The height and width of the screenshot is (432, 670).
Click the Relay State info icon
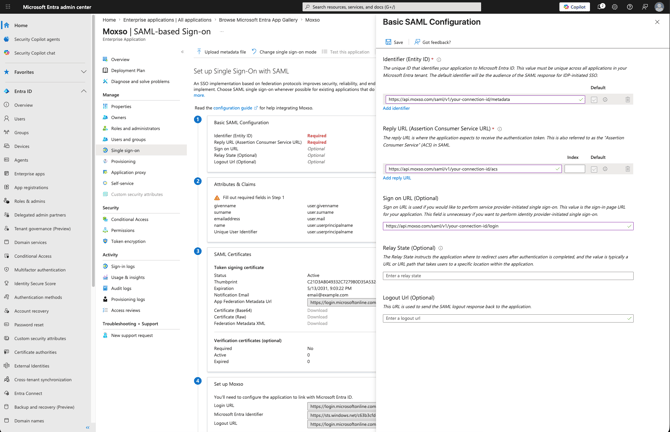coord(441,248)
